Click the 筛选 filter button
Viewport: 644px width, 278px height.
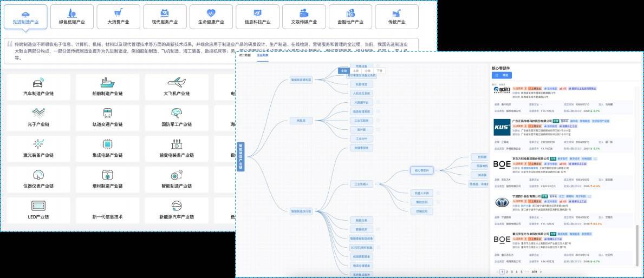pos(502,75)
